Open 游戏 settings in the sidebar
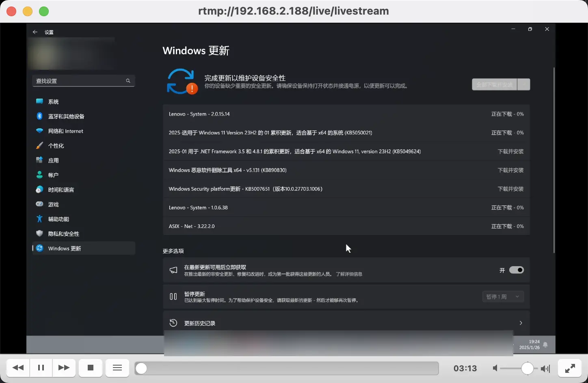The image size is (588, 383). tap(83, 204)
